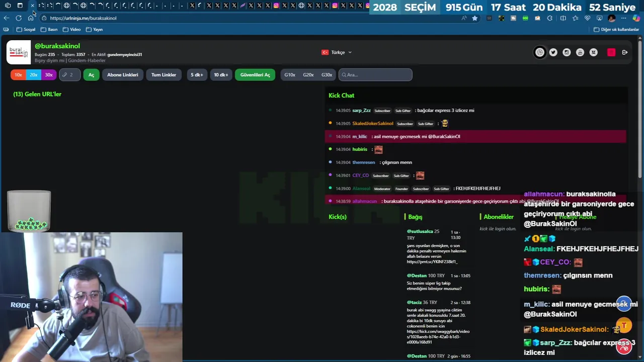Open Diğer sık kullanılanlar folder
This screenshot has width=644, height=362.
[616, 30]
